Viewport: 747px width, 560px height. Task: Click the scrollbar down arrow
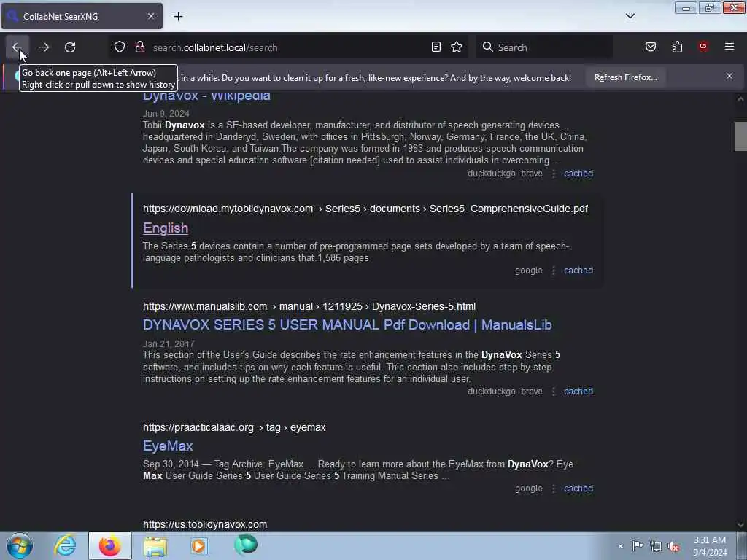click(740, 525)
